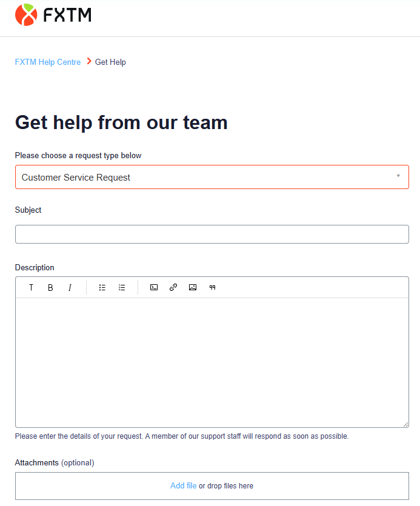Click the request type dropdown arrow

(x=398, y=176)
